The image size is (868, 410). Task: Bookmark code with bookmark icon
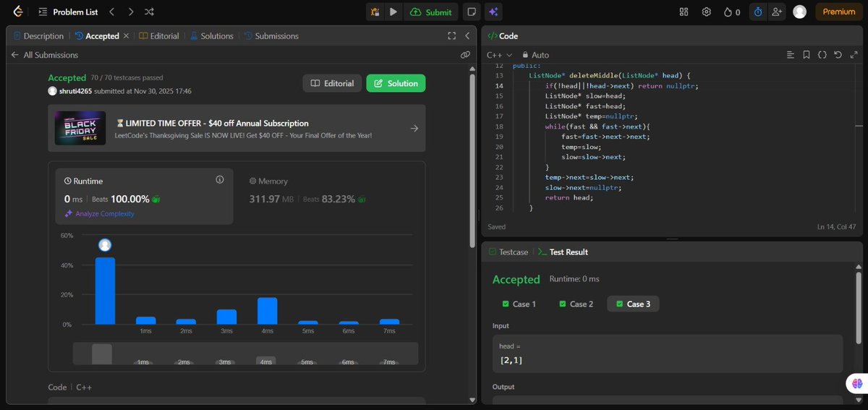click(807, 55)
